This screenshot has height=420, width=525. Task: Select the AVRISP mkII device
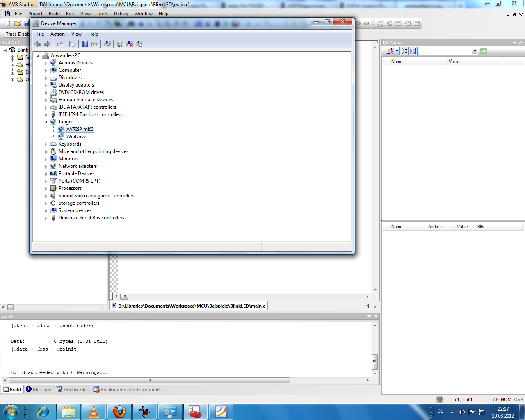80,129
